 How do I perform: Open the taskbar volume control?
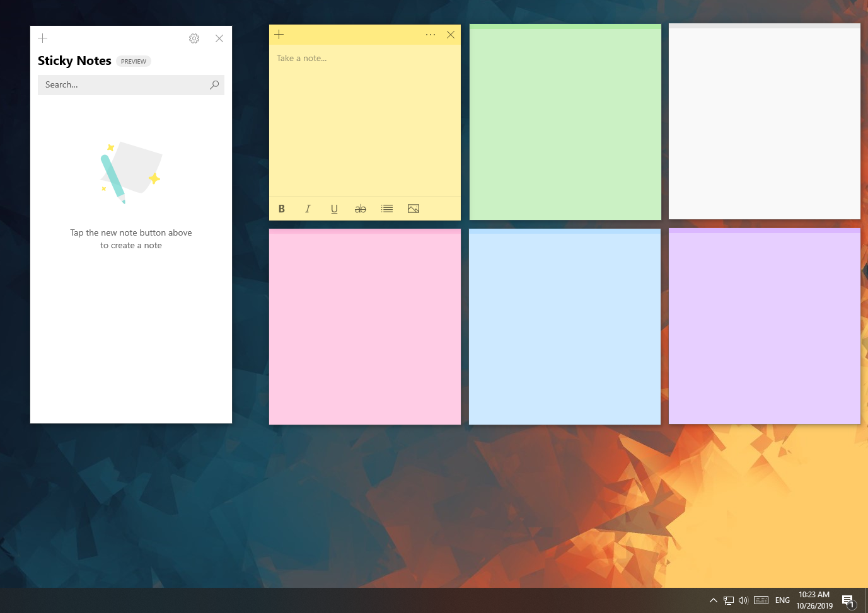pyautogui.click(x=743, y=600)
